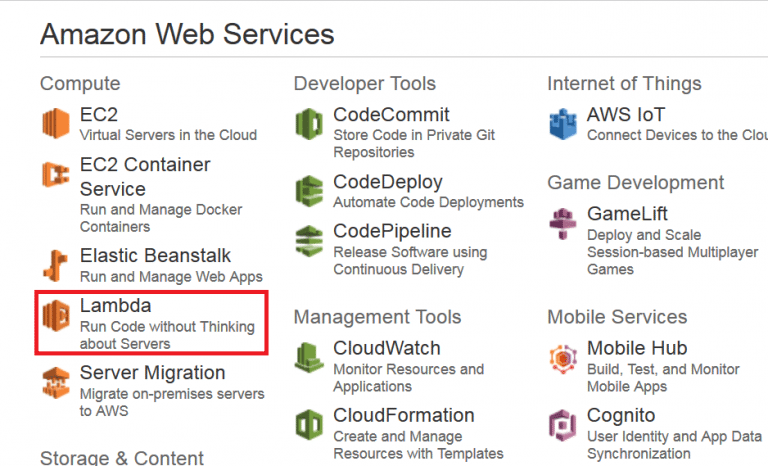Open the Cognito link
Viewport: 768px width, 466px height.
pyautogui.click(x=621, y=416)
